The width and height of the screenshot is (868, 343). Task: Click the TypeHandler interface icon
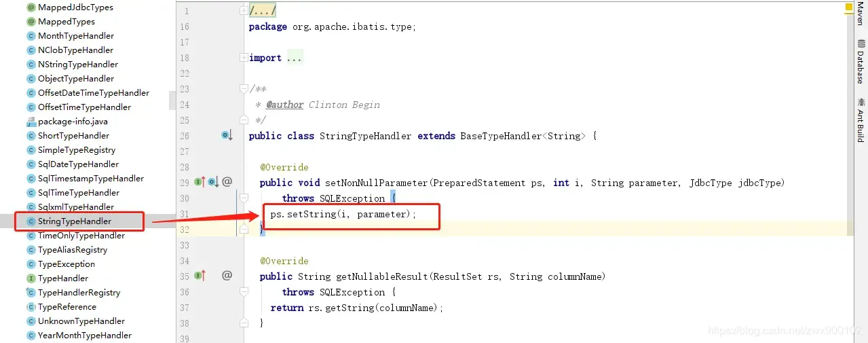[31, 278]
